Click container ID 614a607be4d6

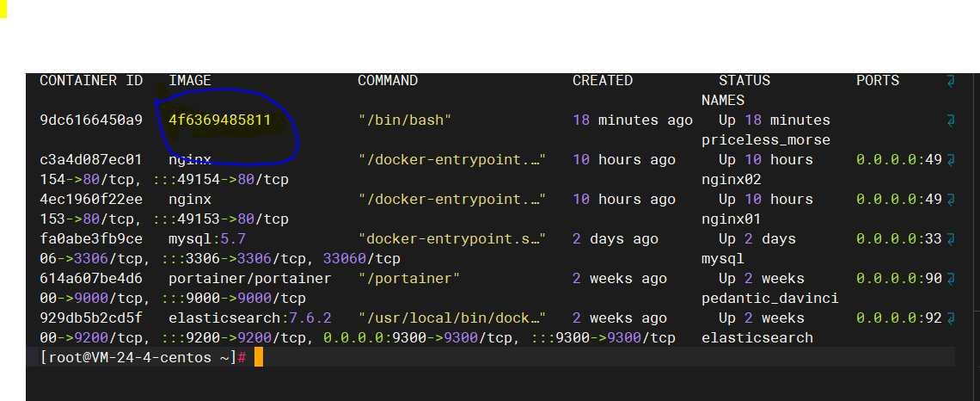[91, 279]
